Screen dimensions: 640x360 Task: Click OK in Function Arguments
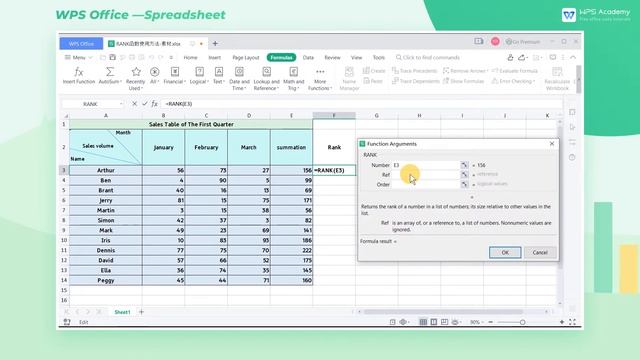click(505, 253)
